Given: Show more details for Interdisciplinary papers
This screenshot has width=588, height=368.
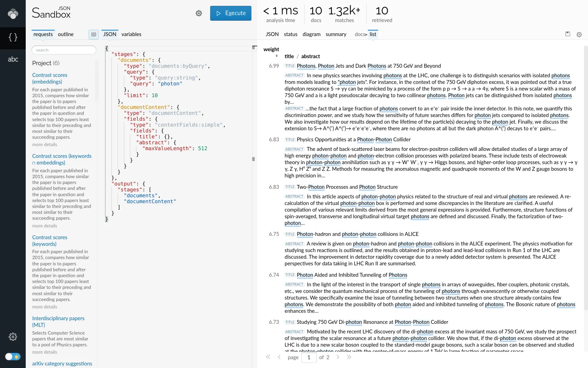Looking at the screenshot, I should point(45,352).
